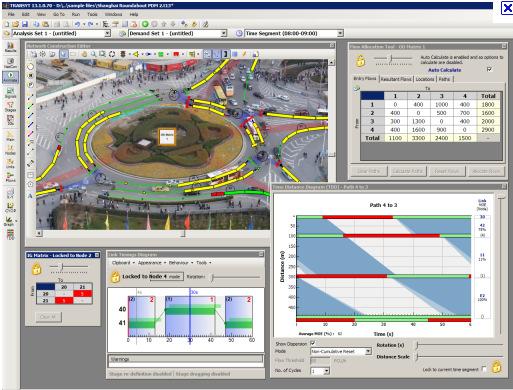The width and height of the screenshot is (513, 390).
Task: Select the zoom magnifier in network editor toolbar
Action: tap(94, 54)
